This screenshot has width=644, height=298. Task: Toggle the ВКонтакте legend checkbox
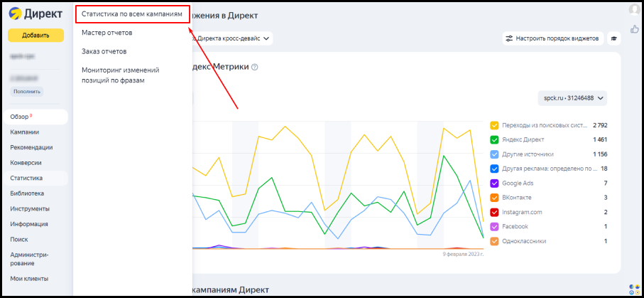click(x=494, y=198)
